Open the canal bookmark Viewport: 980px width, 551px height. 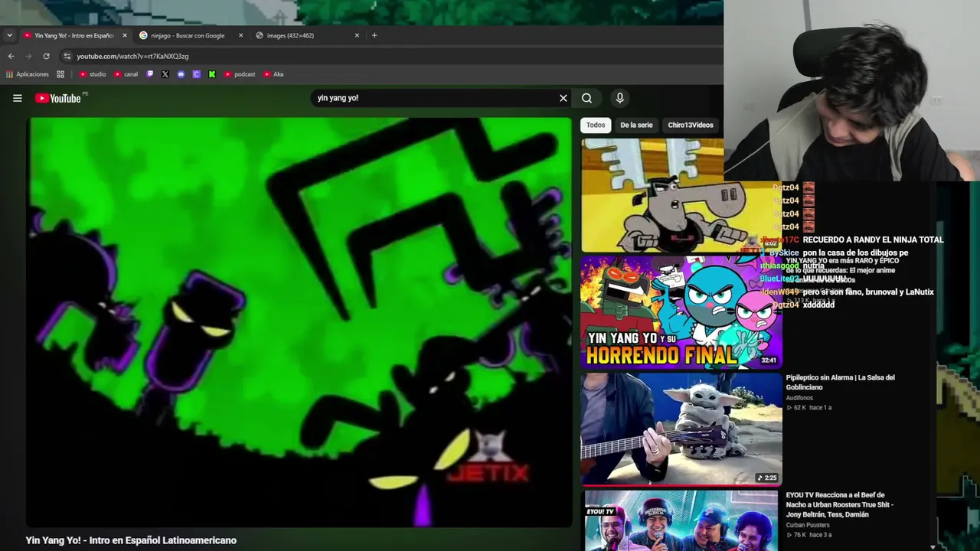click(x=126, y=74)
